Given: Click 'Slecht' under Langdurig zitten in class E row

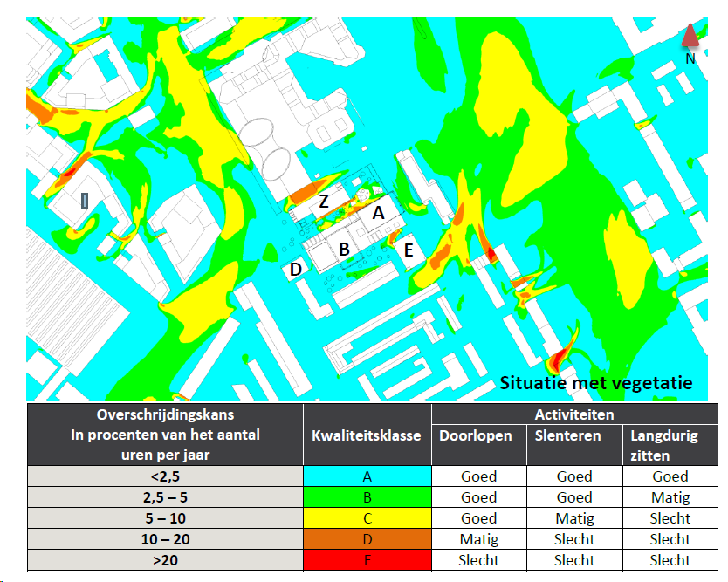Looking at the screenshot, I should coord(670,559).
